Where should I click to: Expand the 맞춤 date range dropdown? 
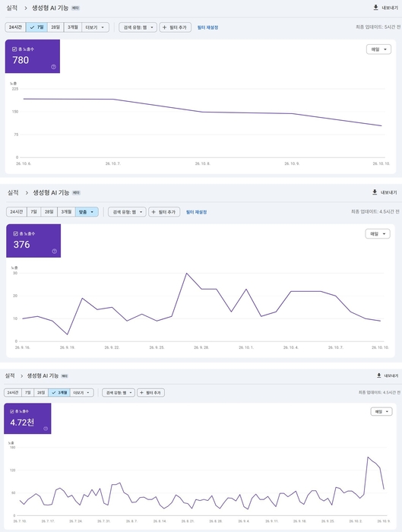[87, 212]
